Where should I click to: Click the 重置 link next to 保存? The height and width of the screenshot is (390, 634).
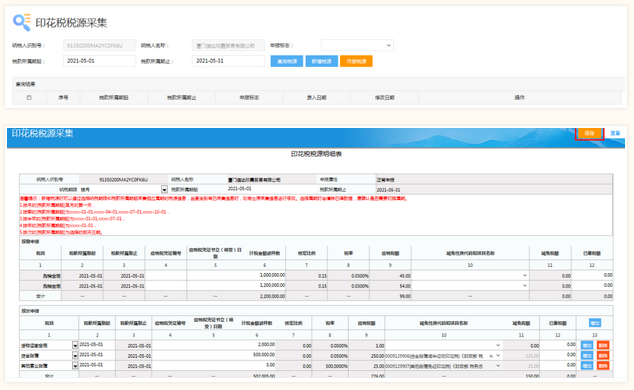tap(615, 133)
